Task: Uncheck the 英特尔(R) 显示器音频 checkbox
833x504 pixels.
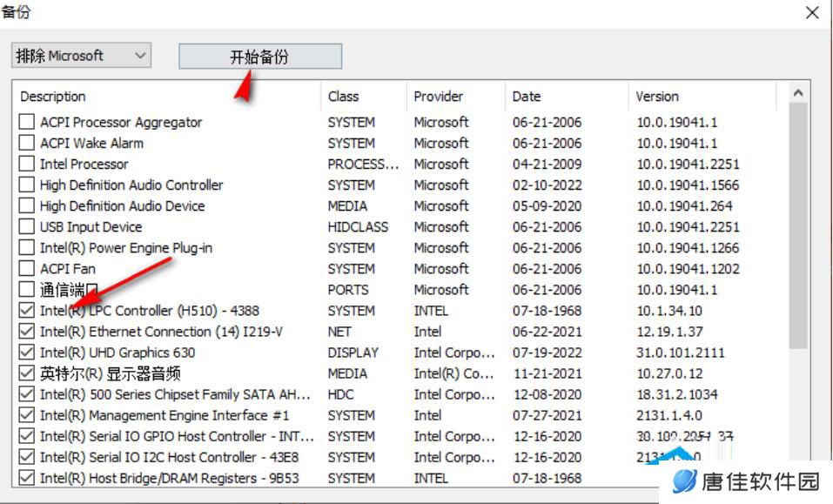Action: [x=27, y=373]
